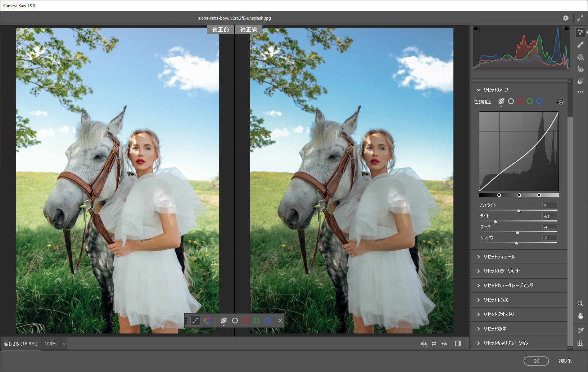This screenshot has width=588, height=372.
Task: Set zoom to 100% button
Action: 51,344
